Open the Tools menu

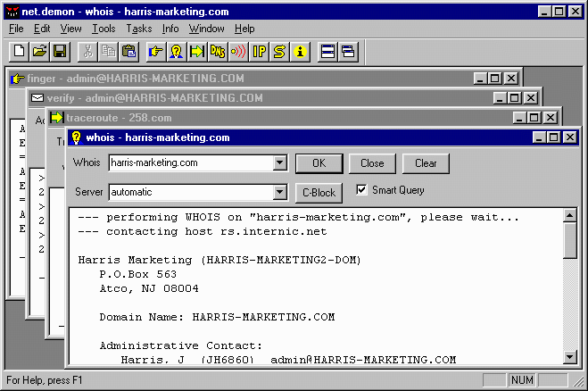[104, 29]
